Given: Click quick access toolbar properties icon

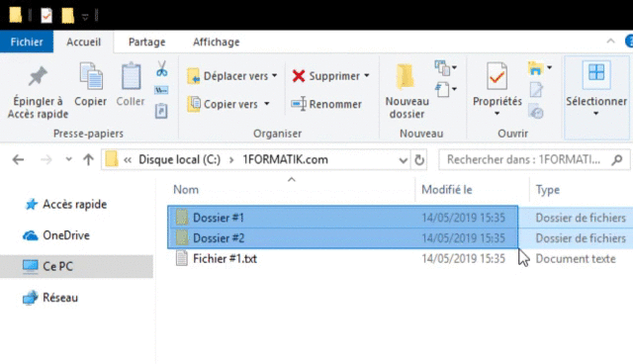Looking at the screenshot, I should (46, 16).
